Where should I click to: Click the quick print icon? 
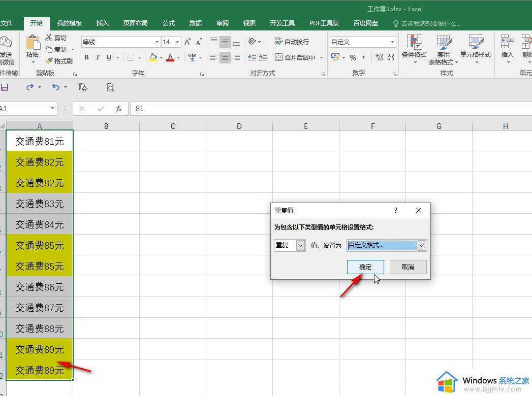tap(83, 87)
